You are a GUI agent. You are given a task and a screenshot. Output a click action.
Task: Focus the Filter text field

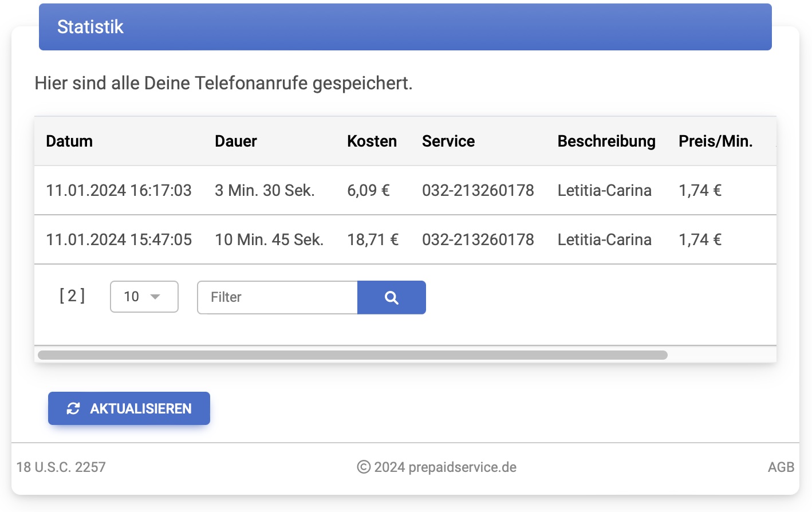tap(277, 297)
